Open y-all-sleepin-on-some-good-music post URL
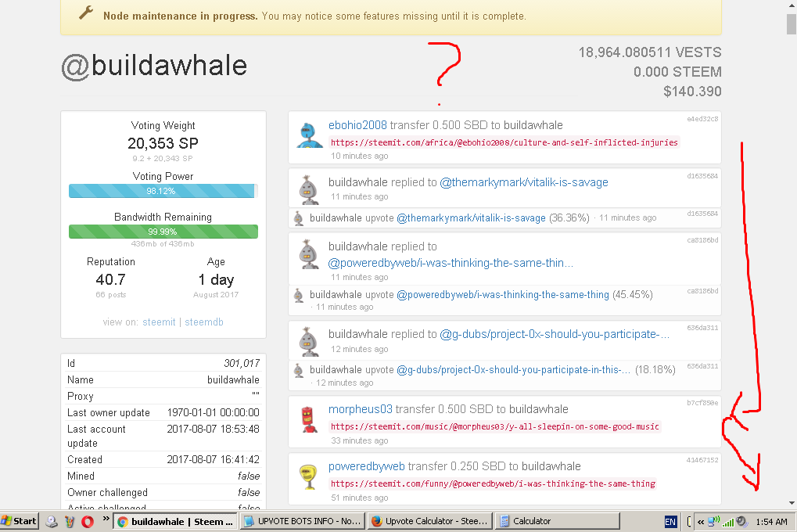797x532 pixels. (494, 426)
